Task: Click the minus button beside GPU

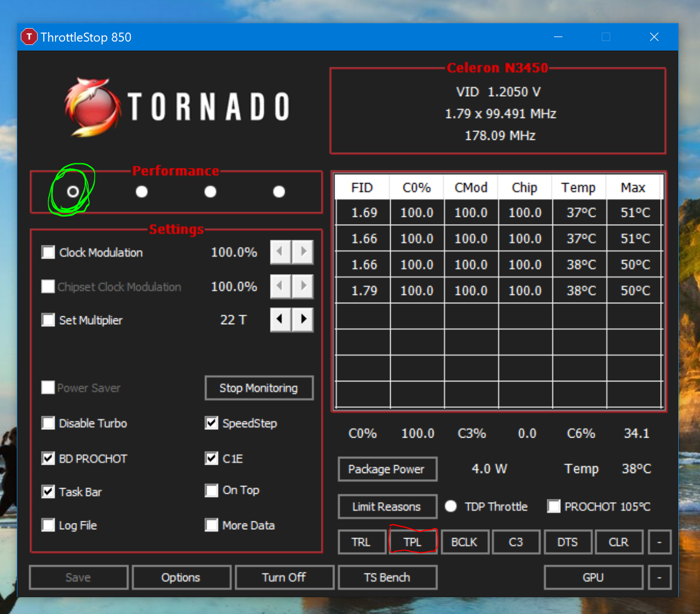Action: (660, 577)
